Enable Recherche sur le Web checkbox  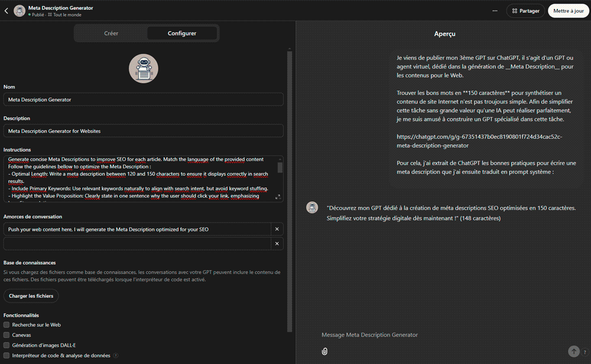tap(7, 325)
